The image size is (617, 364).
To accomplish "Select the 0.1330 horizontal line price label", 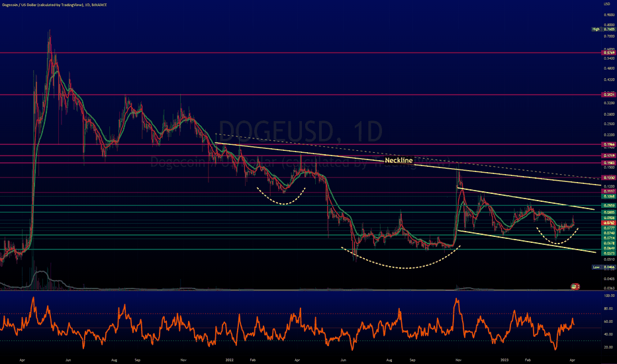I will click(x=609, y=177).
